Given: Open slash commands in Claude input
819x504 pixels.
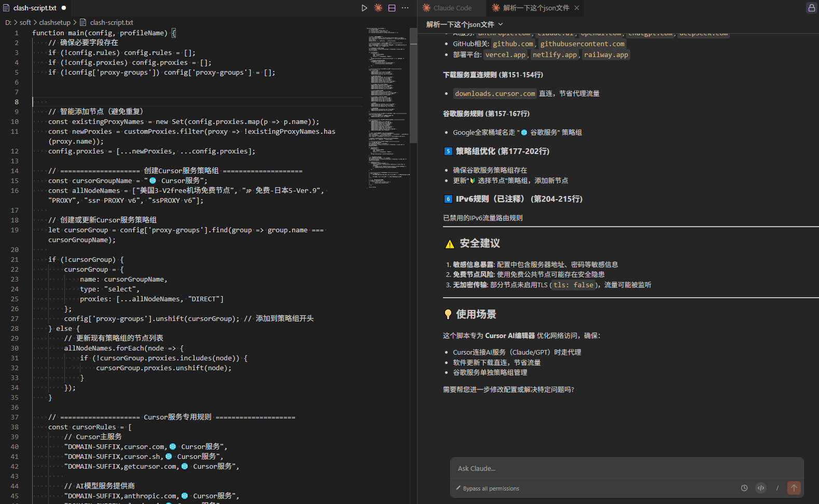Looking at the screenshot, I should 777,488.
